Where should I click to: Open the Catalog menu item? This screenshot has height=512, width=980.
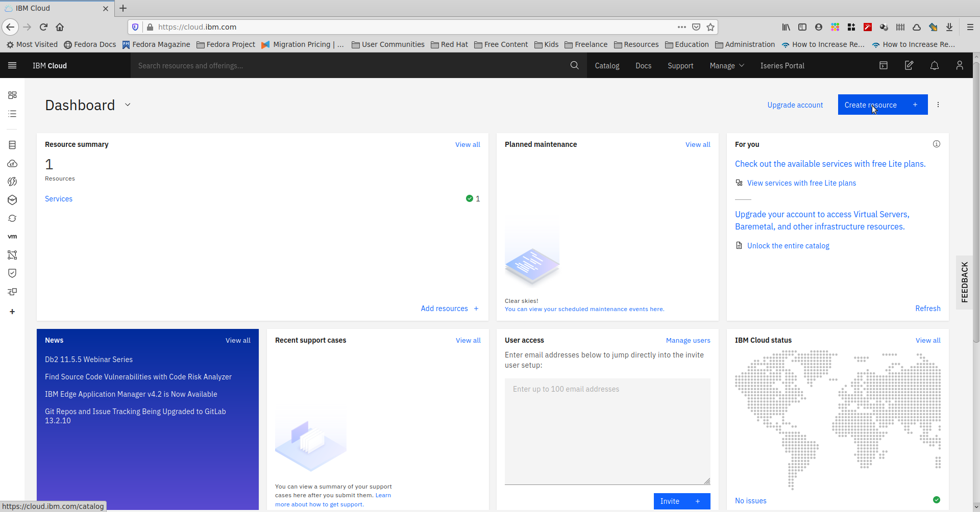[607, 65]
